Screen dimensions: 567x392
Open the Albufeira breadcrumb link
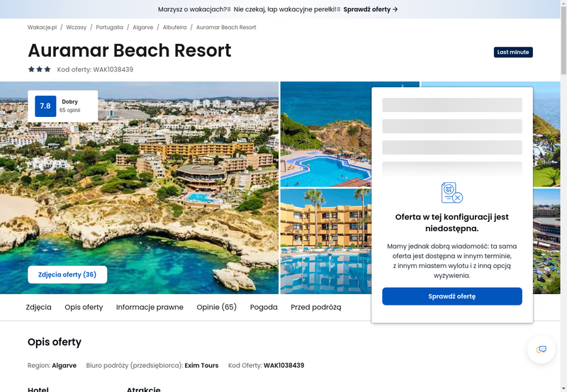(174, 27)
